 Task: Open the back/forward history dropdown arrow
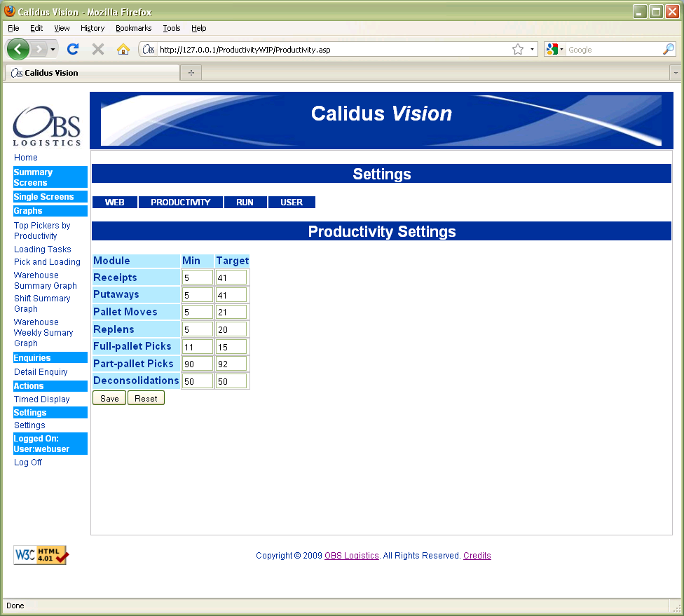pos(53,49)
